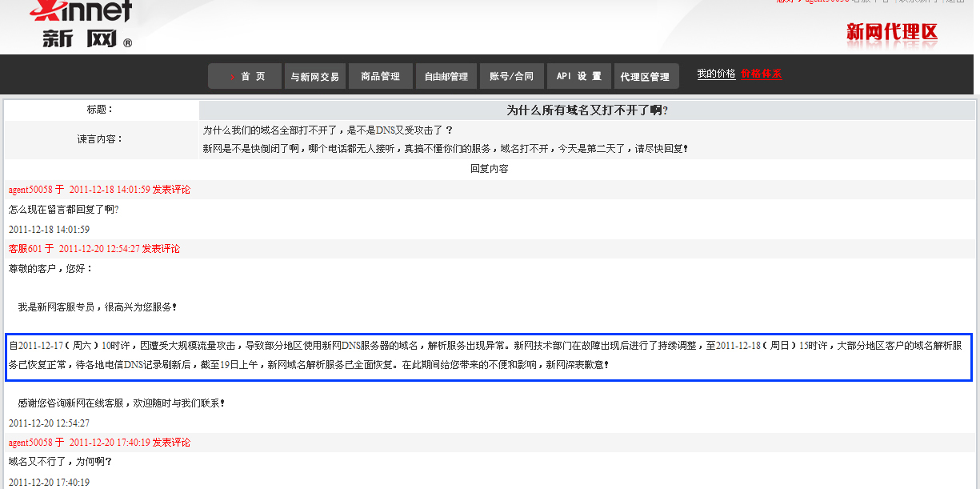Click 发表评论 beside the 12:54:27 timestamp
This screenshot has height=489, width=980.
[x=161, y=249]
